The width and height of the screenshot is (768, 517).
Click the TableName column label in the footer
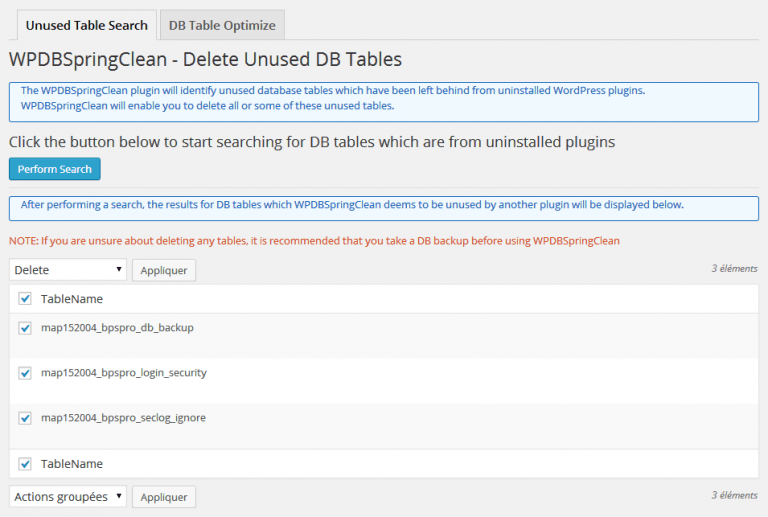pos(71,464)
